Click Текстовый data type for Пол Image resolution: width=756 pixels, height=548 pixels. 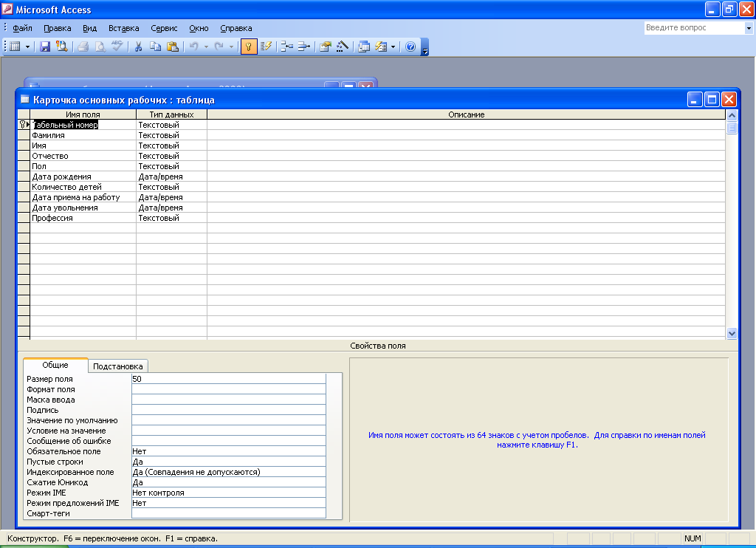(171, 166)
